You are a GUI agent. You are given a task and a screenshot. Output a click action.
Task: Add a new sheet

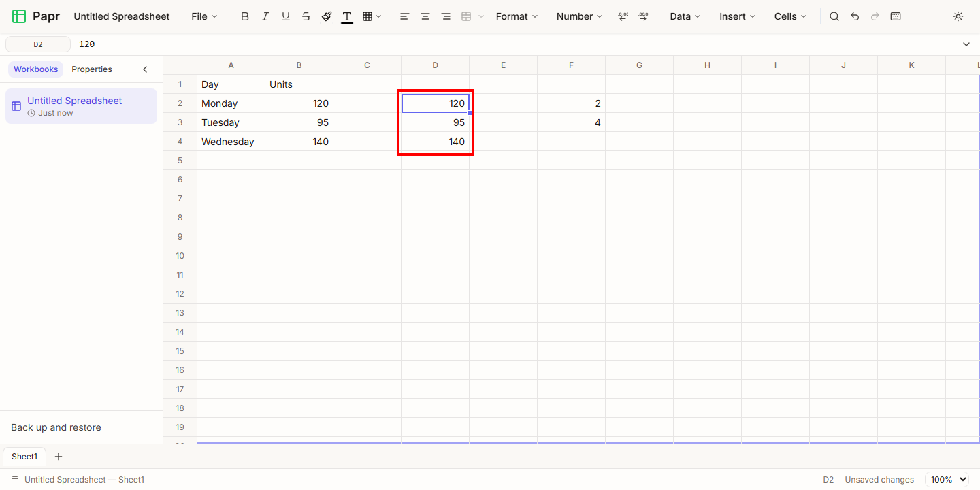pyautogui.click(x=59, y=457)
